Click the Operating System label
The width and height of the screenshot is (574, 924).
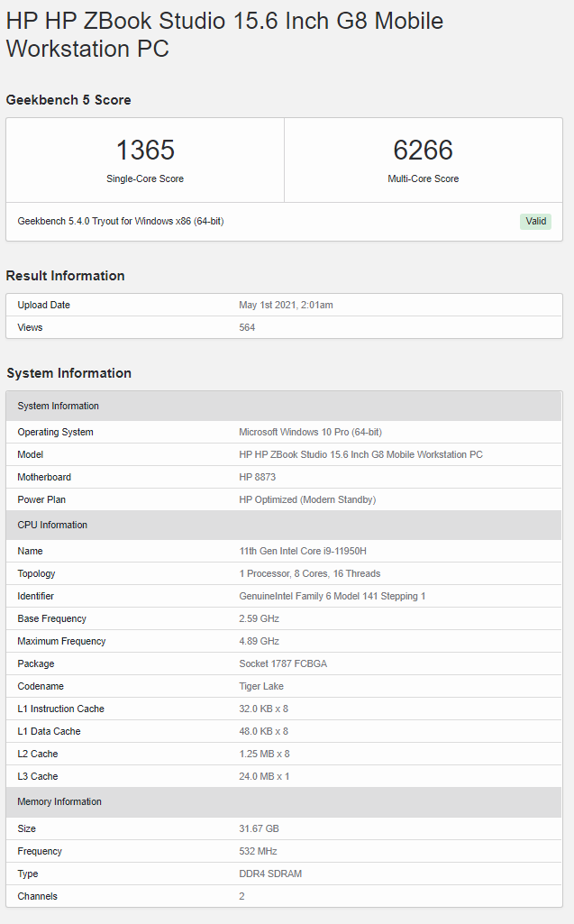pyautogui.click(x=55, y=432)
